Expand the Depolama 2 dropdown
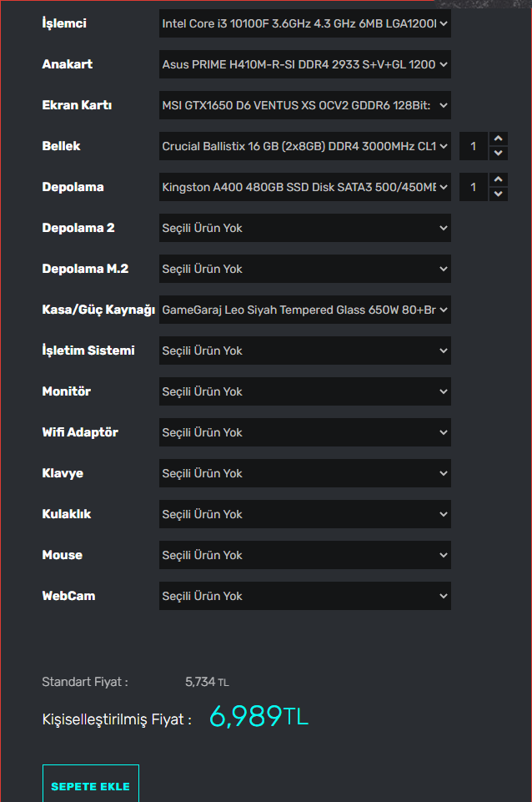532x802 pixels. (x=304, y=228)
